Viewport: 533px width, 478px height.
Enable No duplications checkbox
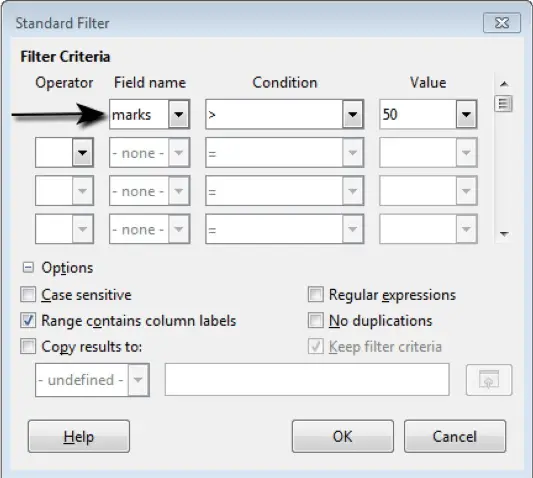tap(315, 320)
